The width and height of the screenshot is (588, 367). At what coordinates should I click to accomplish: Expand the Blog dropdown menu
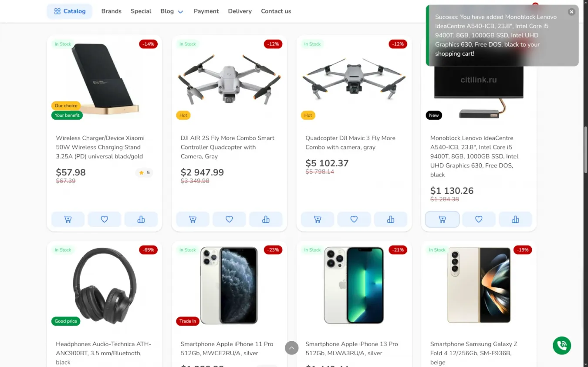(172, 11)
